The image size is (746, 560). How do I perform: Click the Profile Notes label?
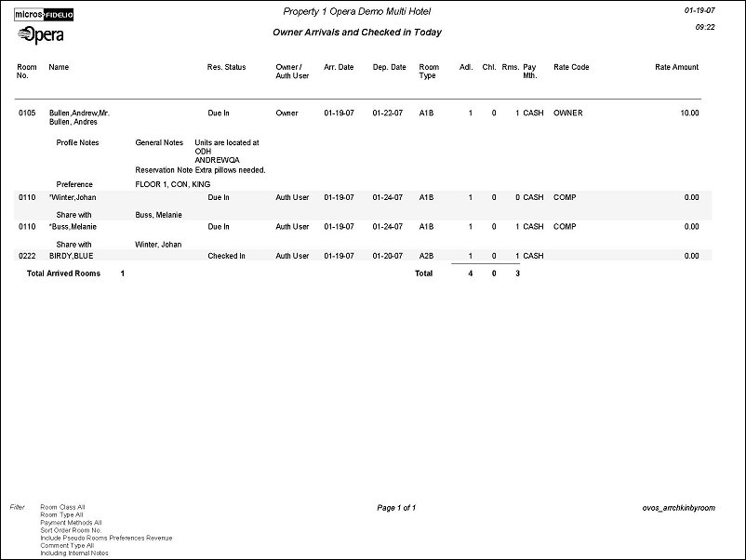[x=77, y=143]
